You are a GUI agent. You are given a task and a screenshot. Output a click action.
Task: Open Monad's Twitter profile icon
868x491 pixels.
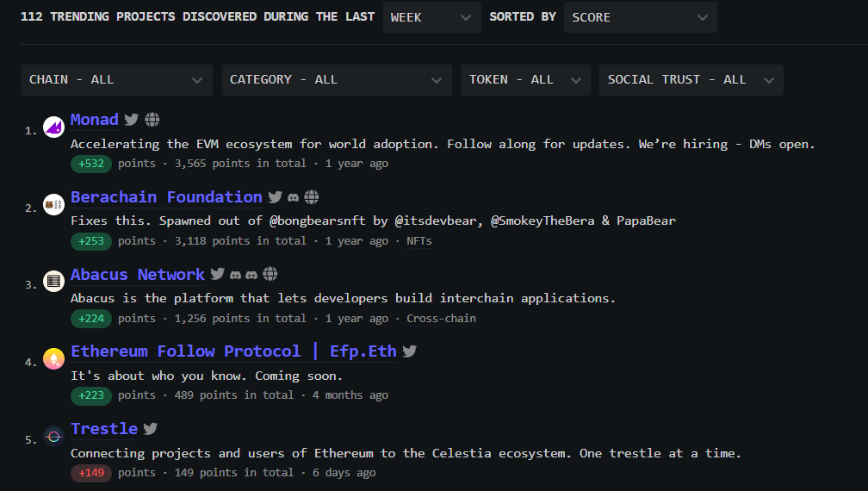131,120
